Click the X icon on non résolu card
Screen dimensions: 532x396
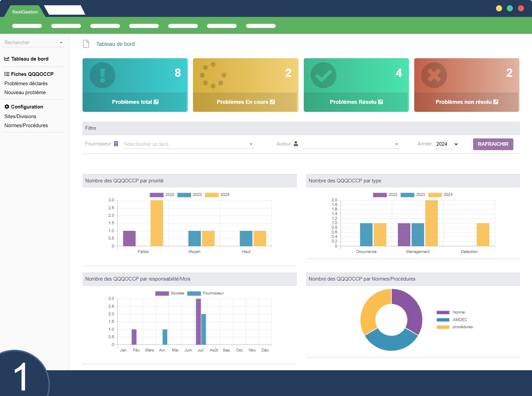(x=434, y=75)
